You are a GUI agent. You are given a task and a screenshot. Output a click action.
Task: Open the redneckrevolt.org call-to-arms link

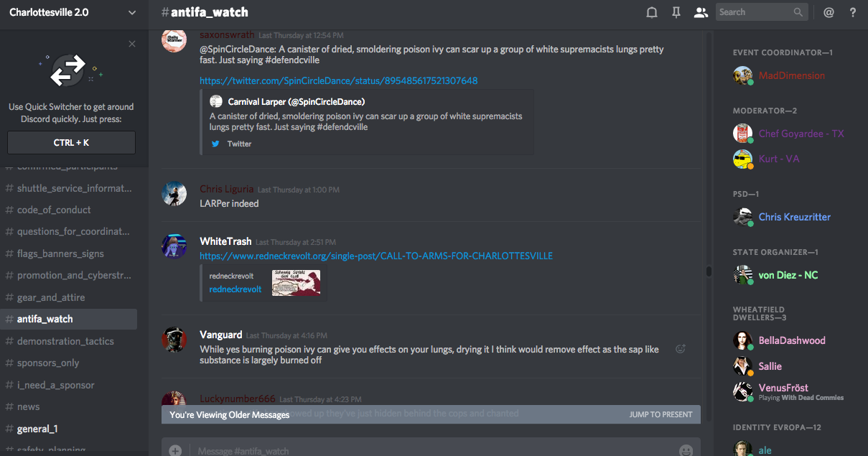[x=376, y=256]
